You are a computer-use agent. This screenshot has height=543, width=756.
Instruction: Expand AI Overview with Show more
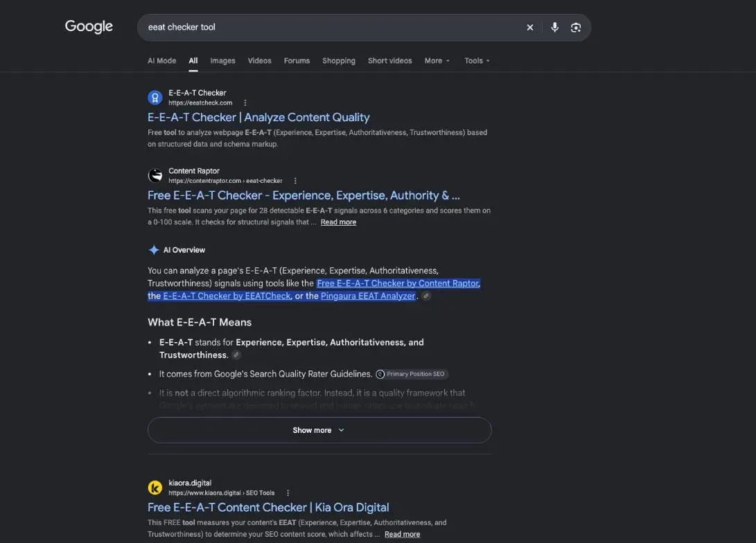click(x=319, y=430)
